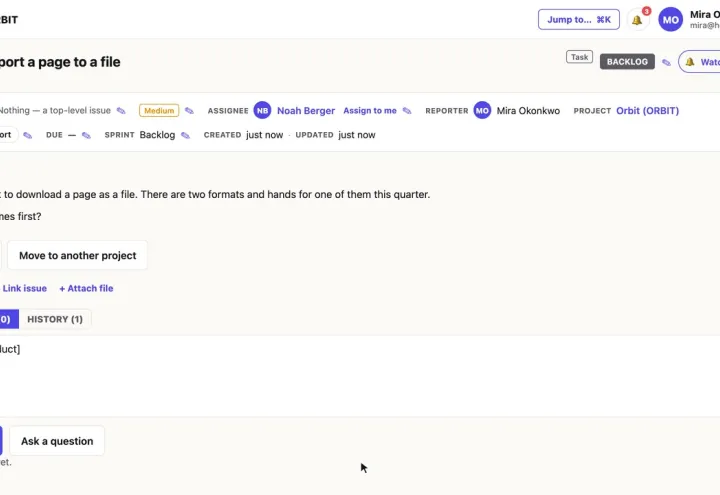Screen dimensions: 720x495
Task: Open Noah Berger assignee link
Action: tap(306, 111)
